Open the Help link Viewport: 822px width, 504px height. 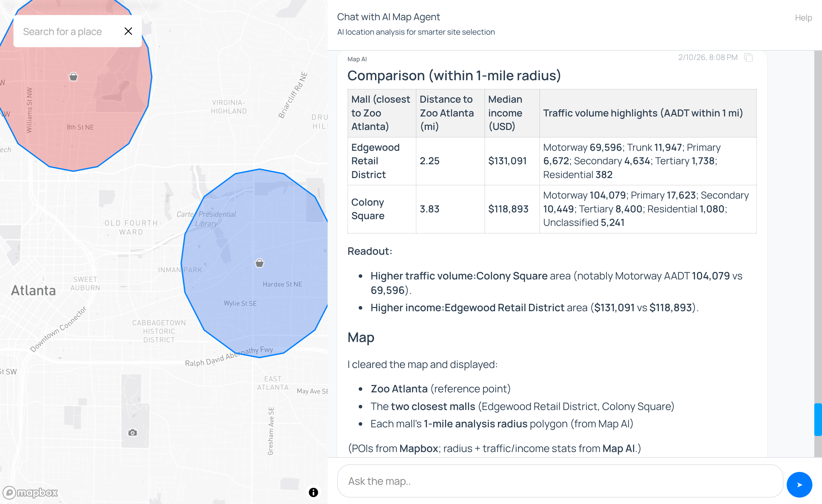tap(803, 17)
